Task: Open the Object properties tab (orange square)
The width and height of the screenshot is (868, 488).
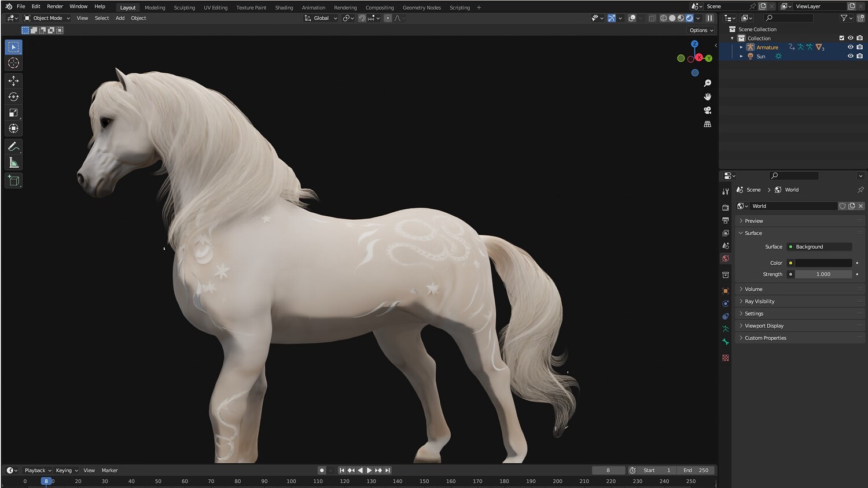Action: [x=726, y=291]
